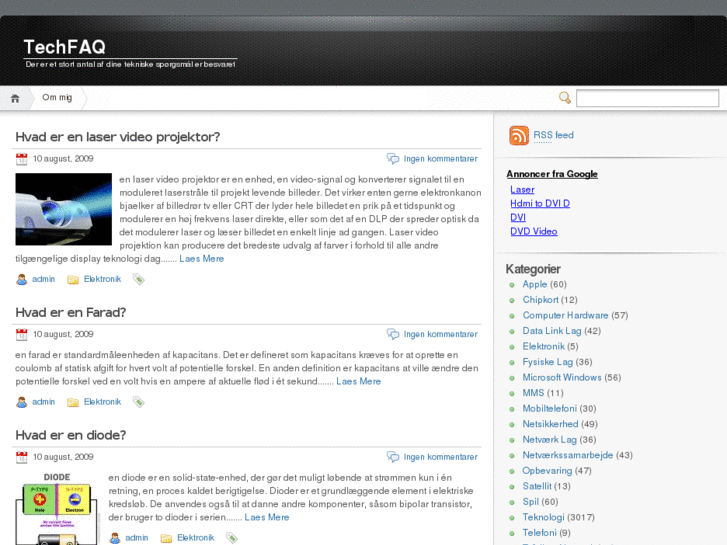The image size is (727, 545).
Task: Open 'Ingen kommentarer' on laser projektor post
Action: (440, 159)
